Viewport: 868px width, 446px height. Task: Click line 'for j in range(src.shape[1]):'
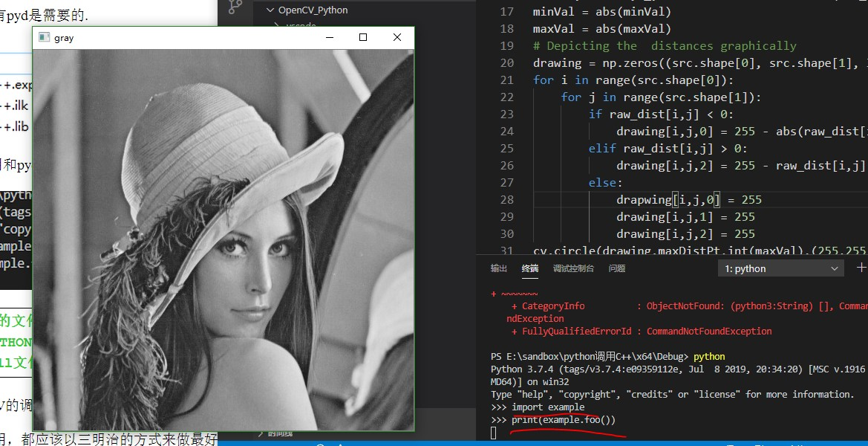(x=661, y=97)
